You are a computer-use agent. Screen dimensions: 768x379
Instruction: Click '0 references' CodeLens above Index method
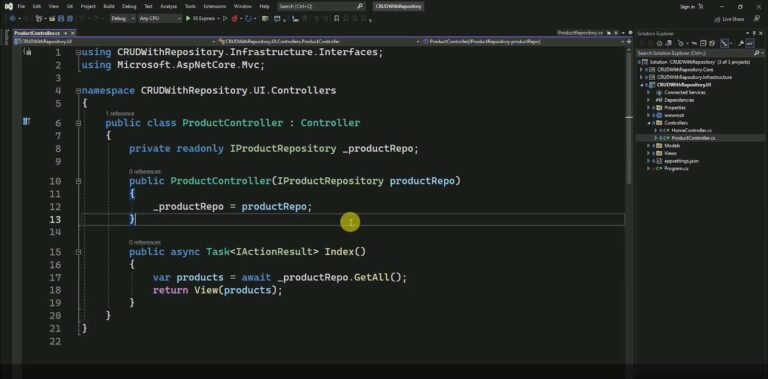(x=144, y=242)
